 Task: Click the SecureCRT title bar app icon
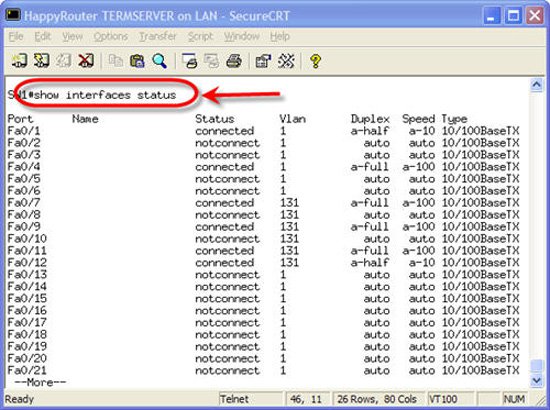point(13,15)
